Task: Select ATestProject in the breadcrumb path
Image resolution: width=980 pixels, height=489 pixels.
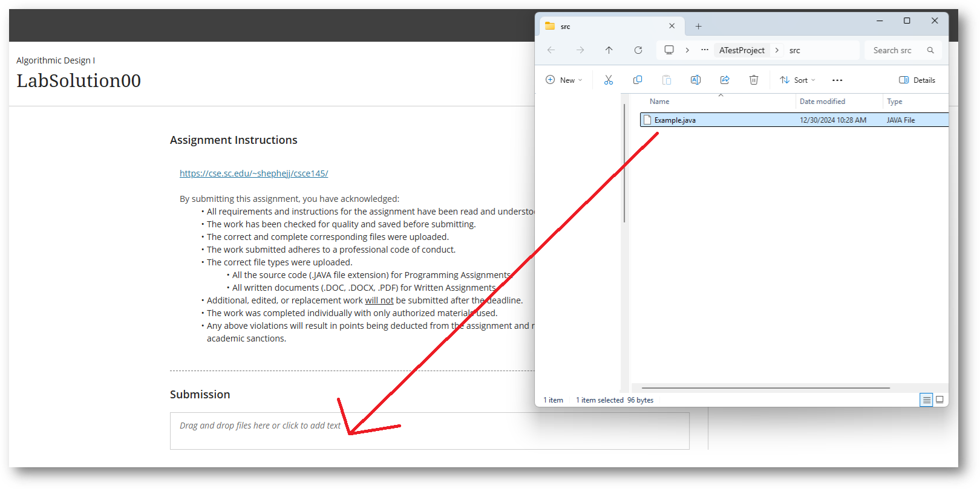Action: (742, 50)
